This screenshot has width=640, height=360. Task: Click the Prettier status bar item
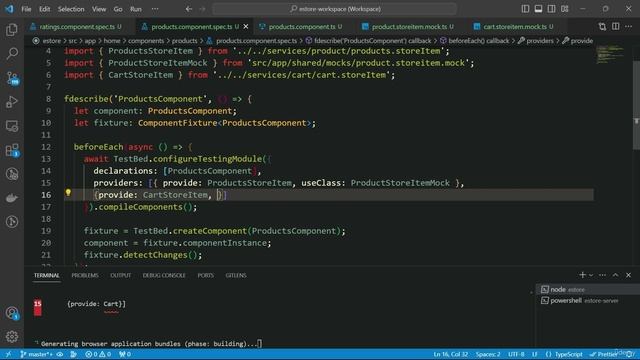coord(604,354)
